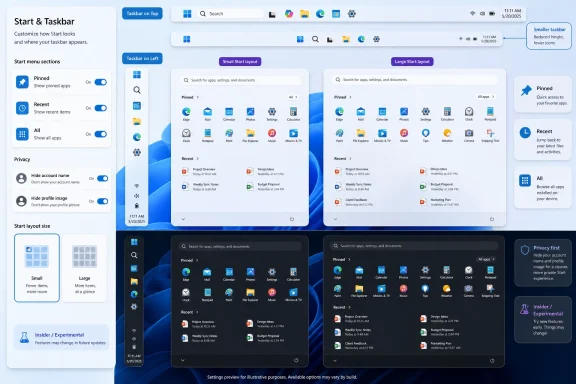Open Snipping Tool in light large Start menu

[490, 135]
